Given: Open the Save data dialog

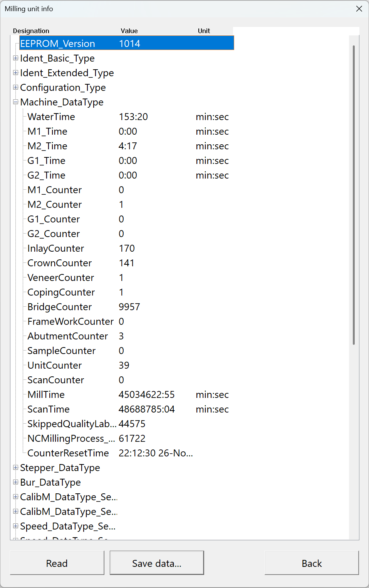Looking at the screenshot, I should click(157, 563).
